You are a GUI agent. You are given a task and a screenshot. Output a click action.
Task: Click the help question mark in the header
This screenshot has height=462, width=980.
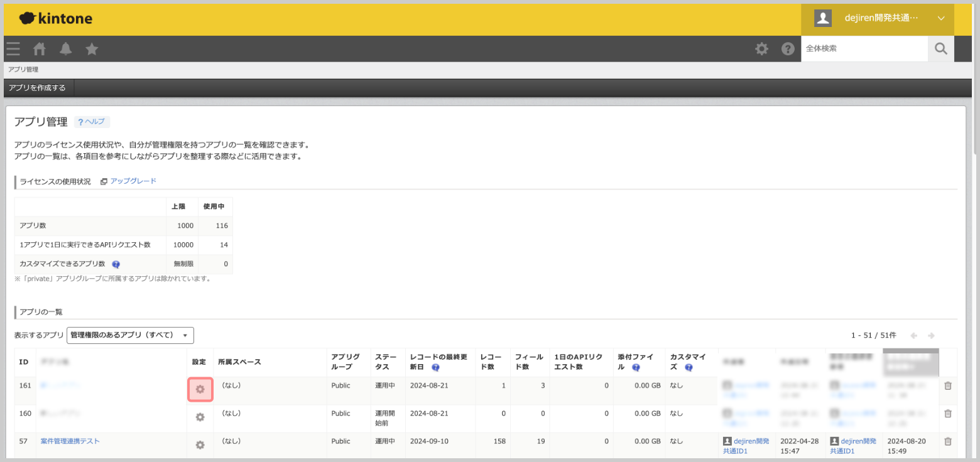788,49
